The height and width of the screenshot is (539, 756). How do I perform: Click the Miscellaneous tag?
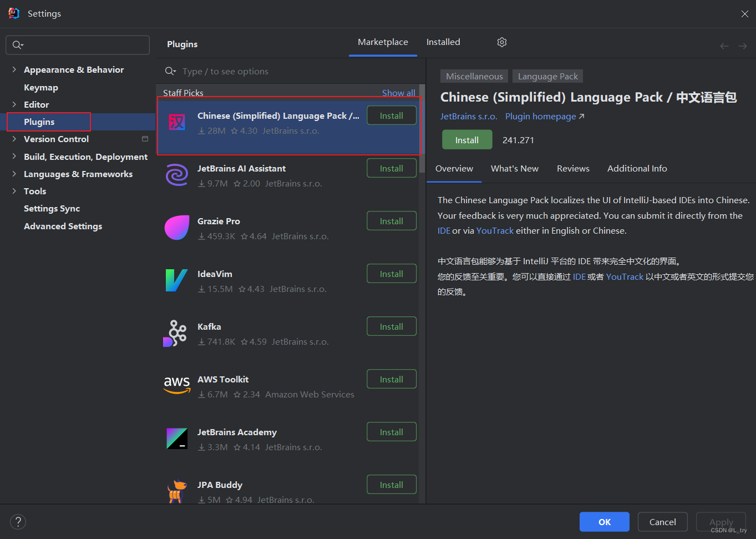point(474,76)
